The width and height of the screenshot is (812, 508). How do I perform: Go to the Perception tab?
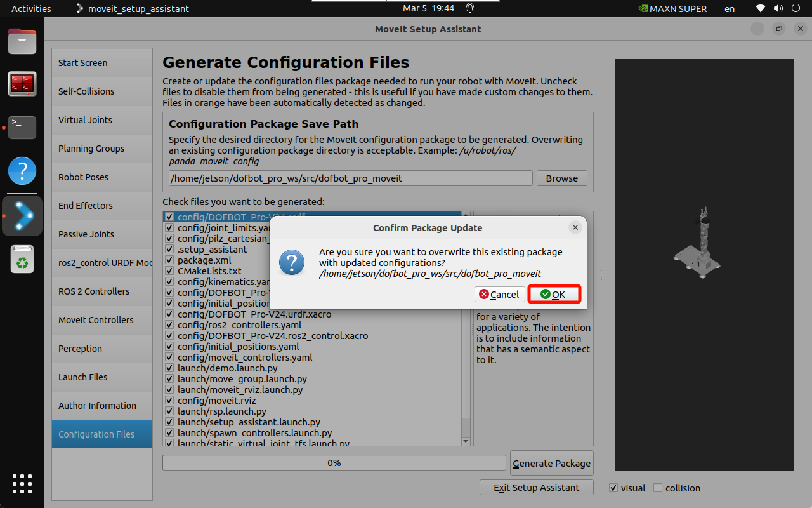pyautogui.click(x=102, y=349)
